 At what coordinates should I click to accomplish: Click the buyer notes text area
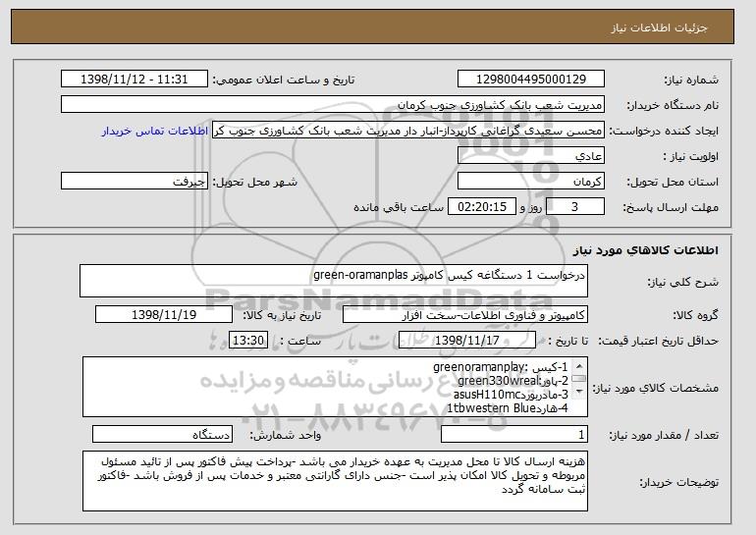click(x=335, y=481)
